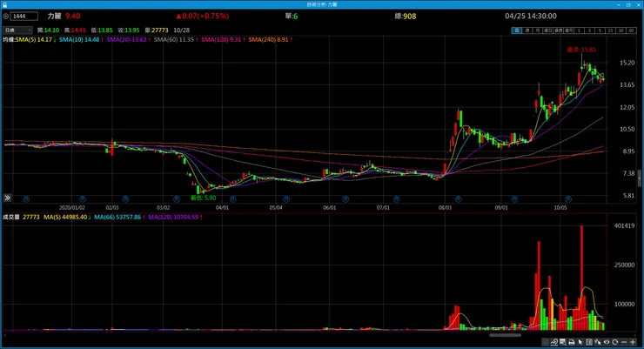Maximize the technical analysis window
Screen dimensions: 644x349
[x=628, y=4]
